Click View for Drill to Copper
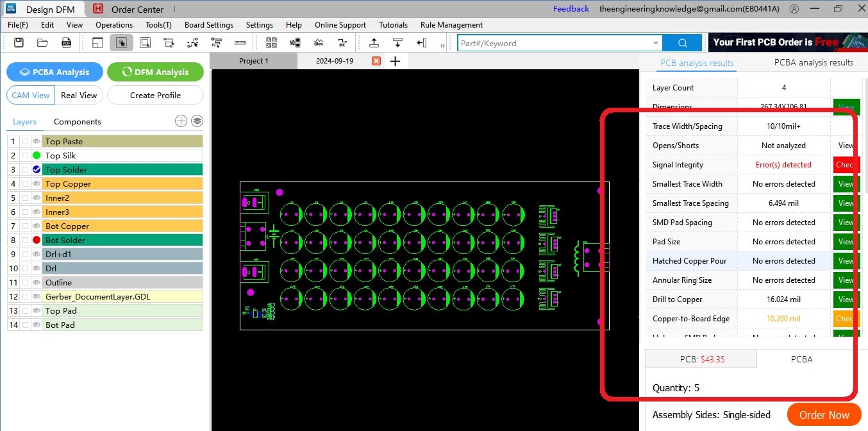Image resolution: width=868 pixels, height=431 pixels. (846, 300)
